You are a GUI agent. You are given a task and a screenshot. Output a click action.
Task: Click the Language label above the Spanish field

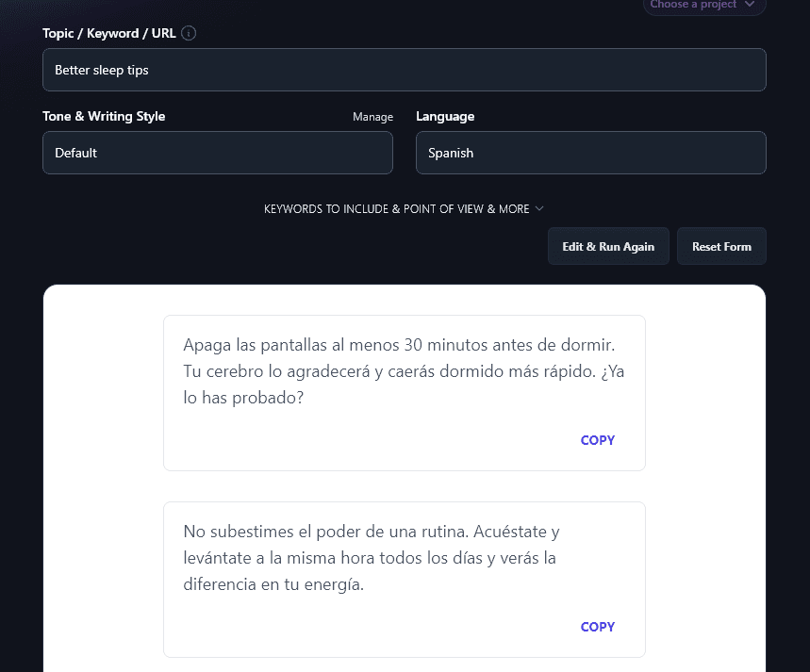(x=445, y=116)
